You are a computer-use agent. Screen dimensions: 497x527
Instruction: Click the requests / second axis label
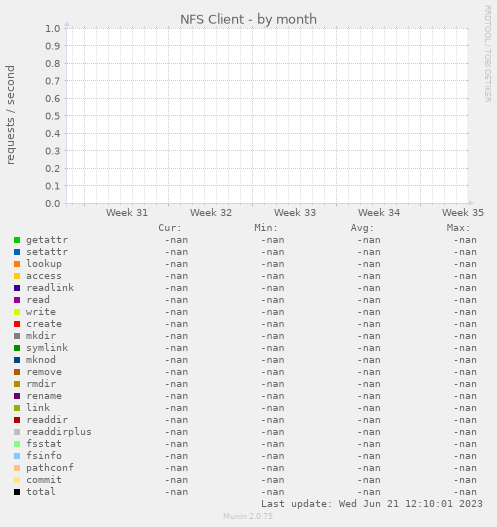click(10, 115)
